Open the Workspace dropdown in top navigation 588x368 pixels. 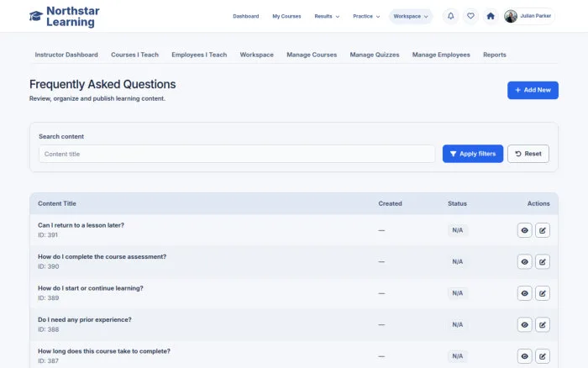tap(411, 17)
